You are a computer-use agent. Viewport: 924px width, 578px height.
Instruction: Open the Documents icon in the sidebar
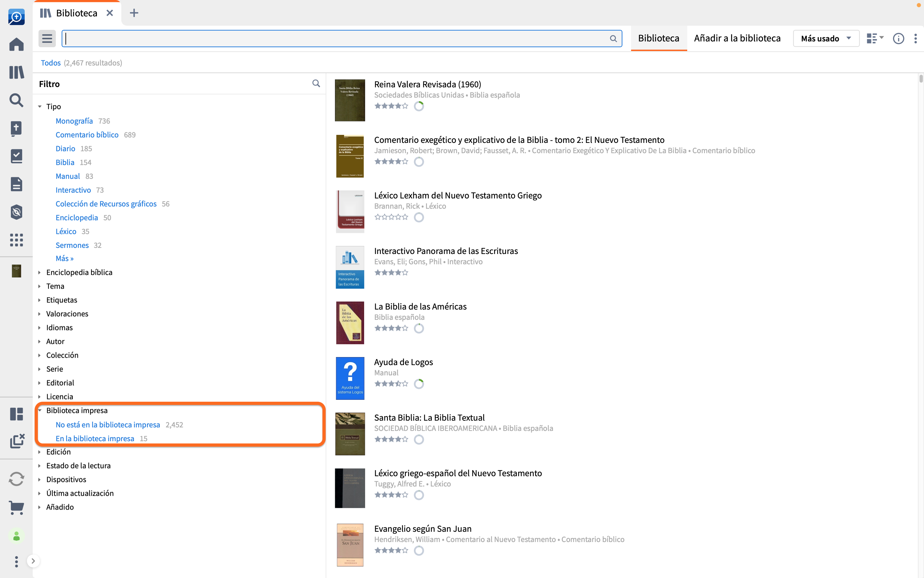click(16, 184)
